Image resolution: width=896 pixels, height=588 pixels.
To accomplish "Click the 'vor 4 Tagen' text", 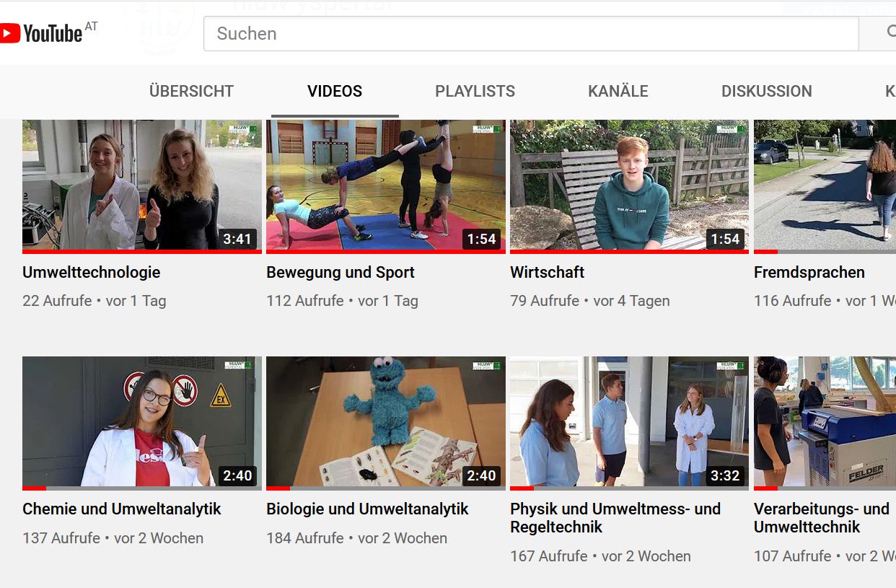I will pos(631,301).
